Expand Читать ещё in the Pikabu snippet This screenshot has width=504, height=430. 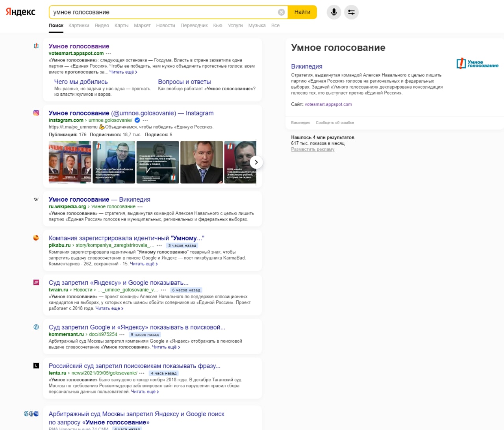(144, 264)
